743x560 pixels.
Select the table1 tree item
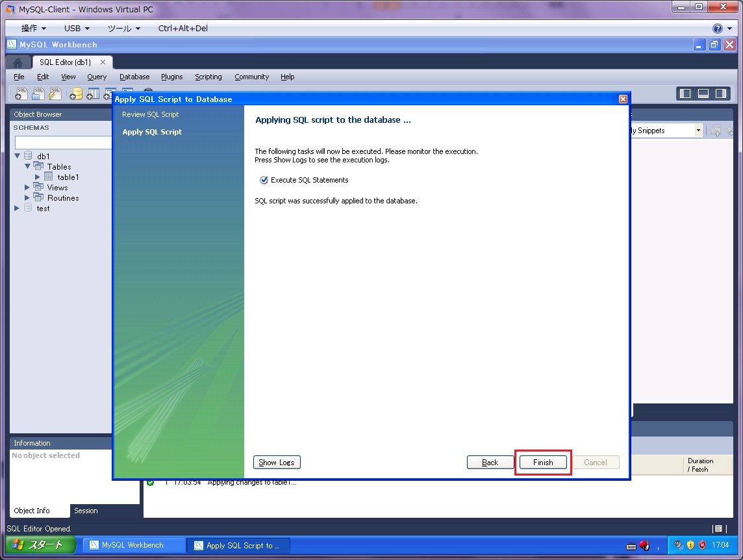68,177
